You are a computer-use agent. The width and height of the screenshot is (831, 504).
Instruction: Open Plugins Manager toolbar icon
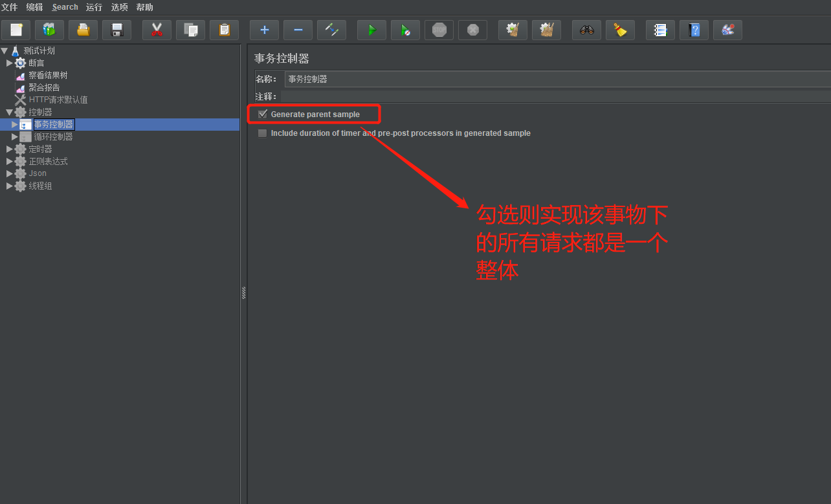pyautogui.click(x=727, y=30)
